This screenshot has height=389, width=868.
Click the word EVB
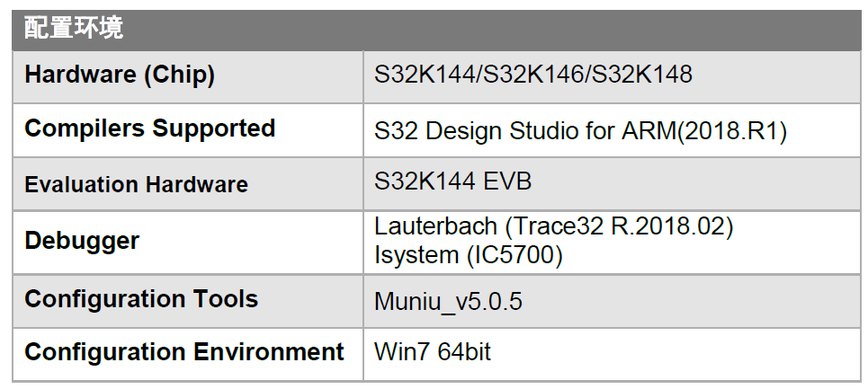pos(508,182)
